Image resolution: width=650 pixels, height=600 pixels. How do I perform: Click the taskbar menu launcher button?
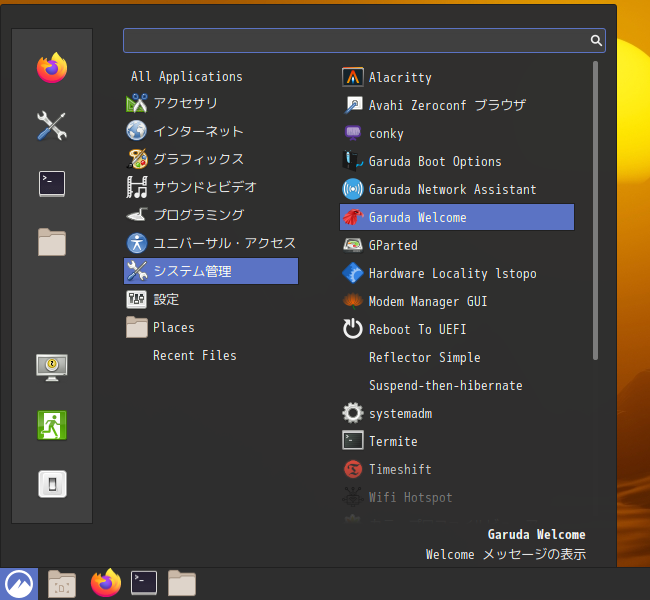click(x=19, y=584)
